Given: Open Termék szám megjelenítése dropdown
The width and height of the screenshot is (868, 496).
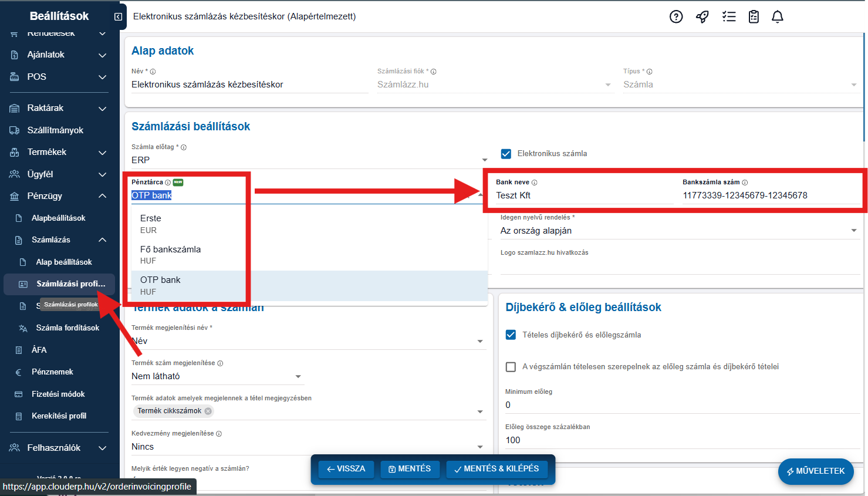Looking at the screenshot, I should pyautogui.click(x=298, y=376).
